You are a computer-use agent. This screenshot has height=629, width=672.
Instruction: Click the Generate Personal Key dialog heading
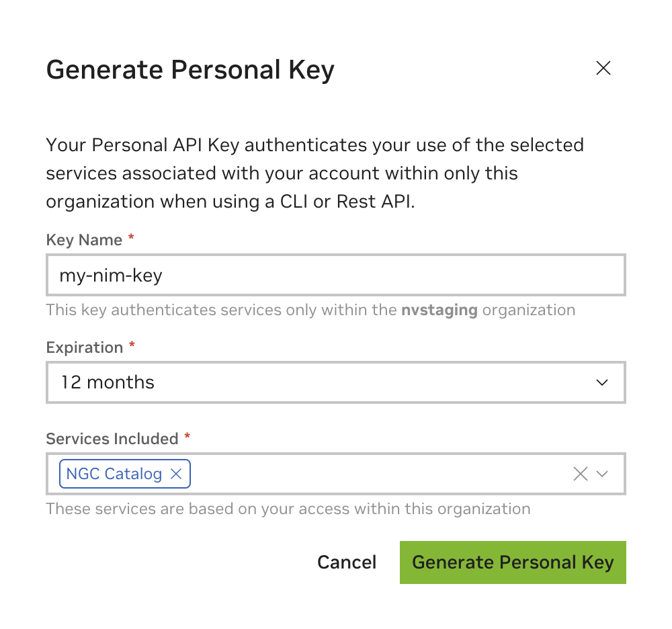pos(190,70)
